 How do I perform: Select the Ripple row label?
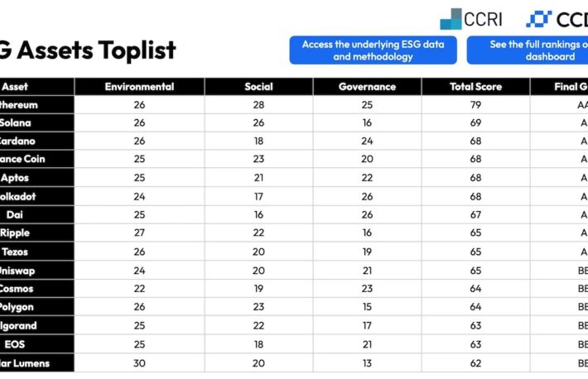point(36,233)
